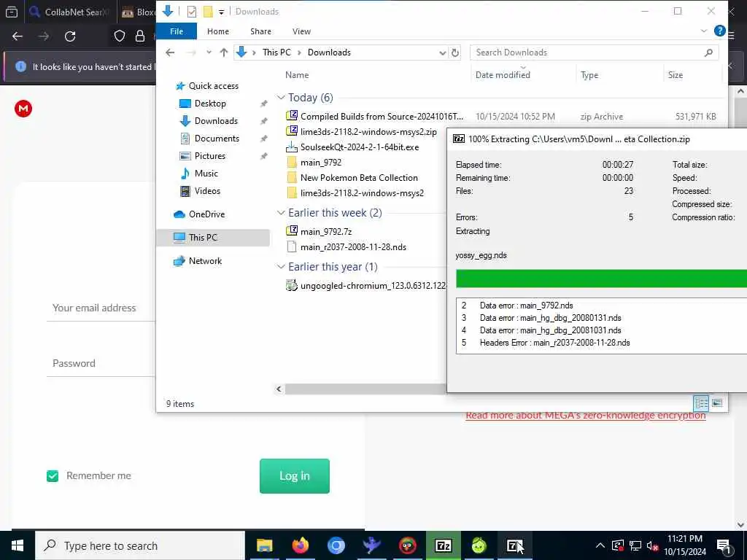747x560 pixels.
Task: Refresh the Downloads folder view
Action: coord(455,52)
